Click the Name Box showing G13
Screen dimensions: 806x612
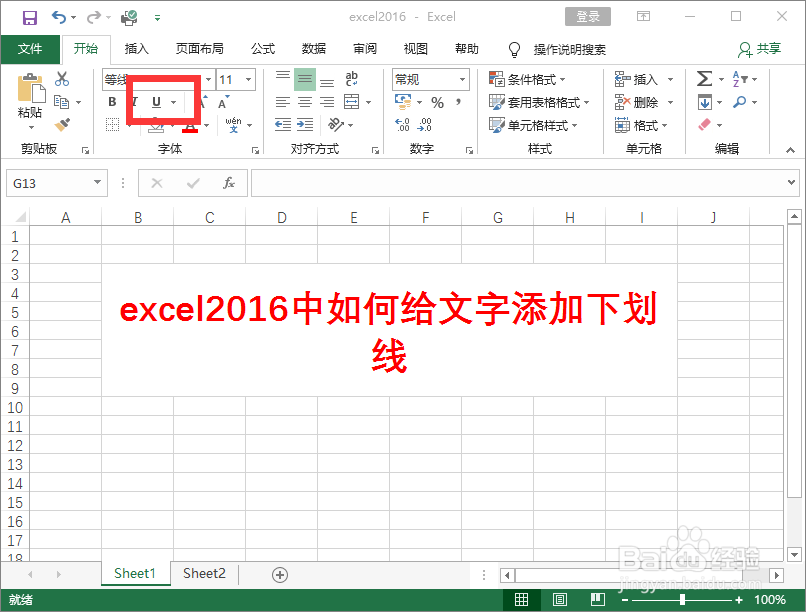(x=57, y=183)
